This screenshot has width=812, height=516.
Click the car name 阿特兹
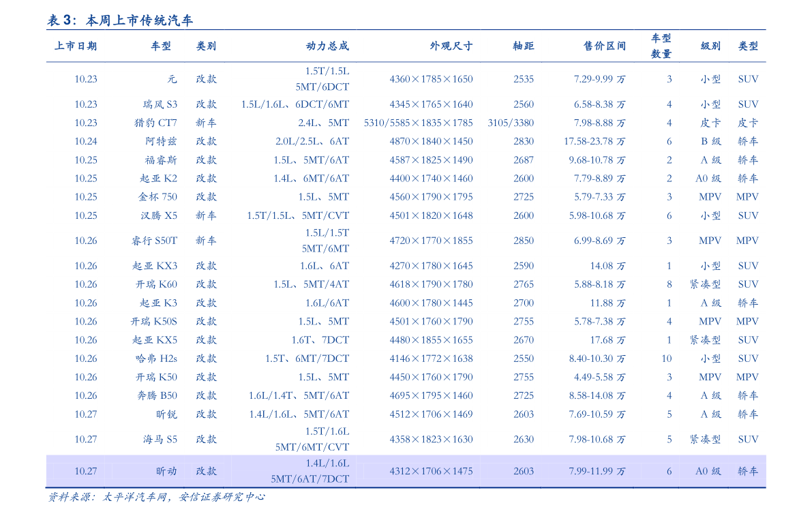161,141
